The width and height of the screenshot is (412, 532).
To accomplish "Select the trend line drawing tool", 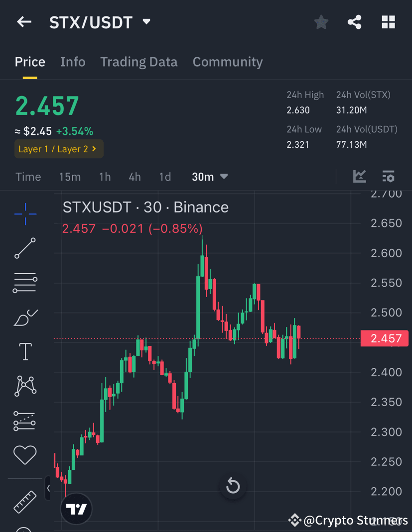I will point(25,248).
